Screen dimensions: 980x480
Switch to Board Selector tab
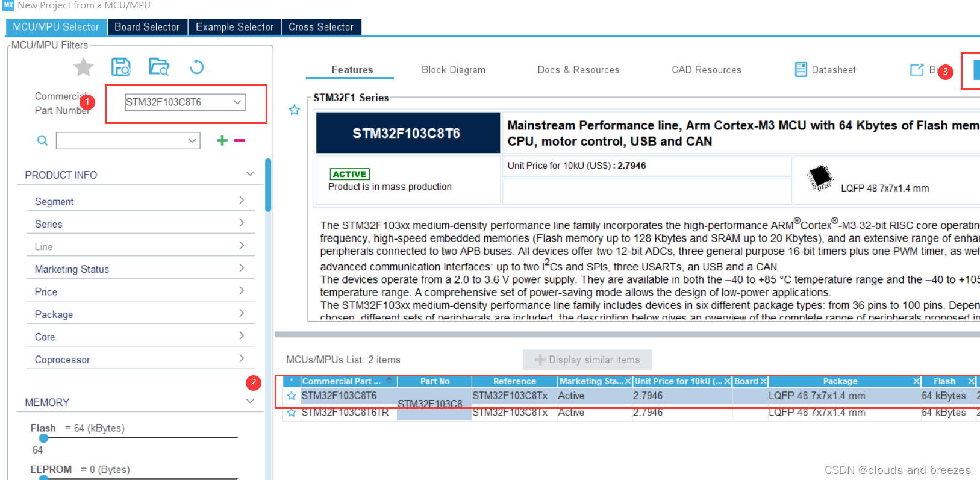click(148, 27)
